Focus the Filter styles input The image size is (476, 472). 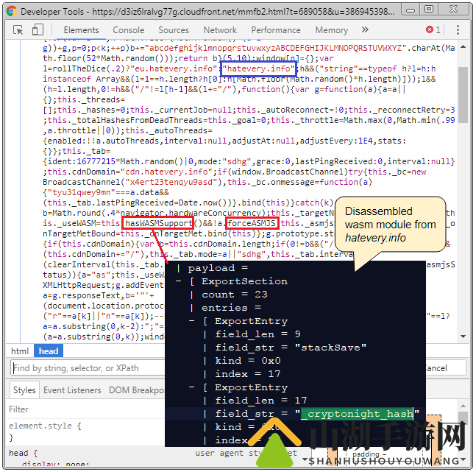pyautogui.click(x=86, y=409)
